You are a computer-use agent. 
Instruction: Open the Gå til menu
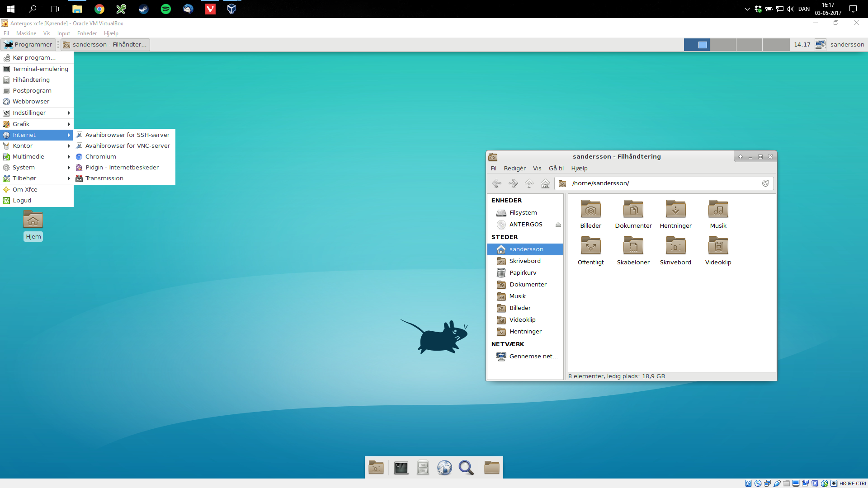pyautogui.click(x=556, y=169)
